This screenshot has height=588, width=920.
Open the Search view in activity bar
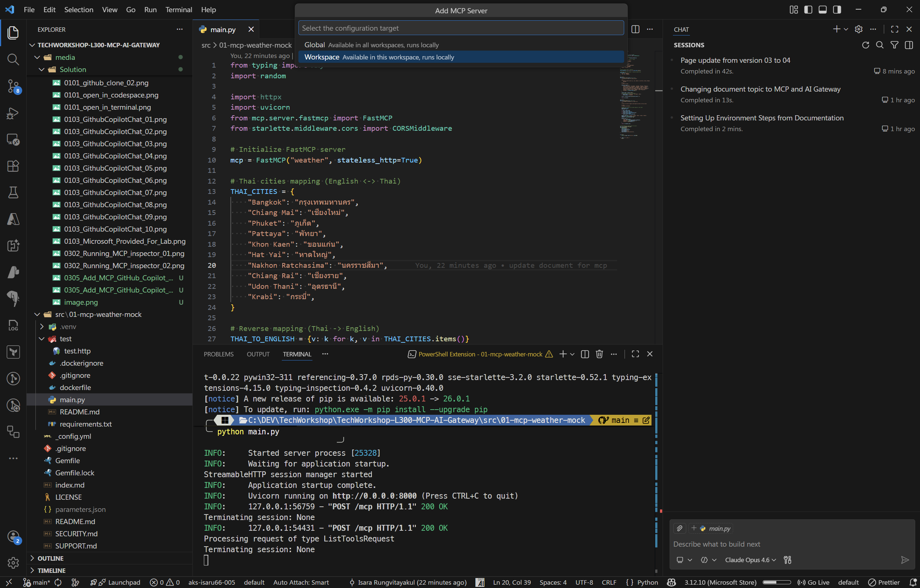13,59
